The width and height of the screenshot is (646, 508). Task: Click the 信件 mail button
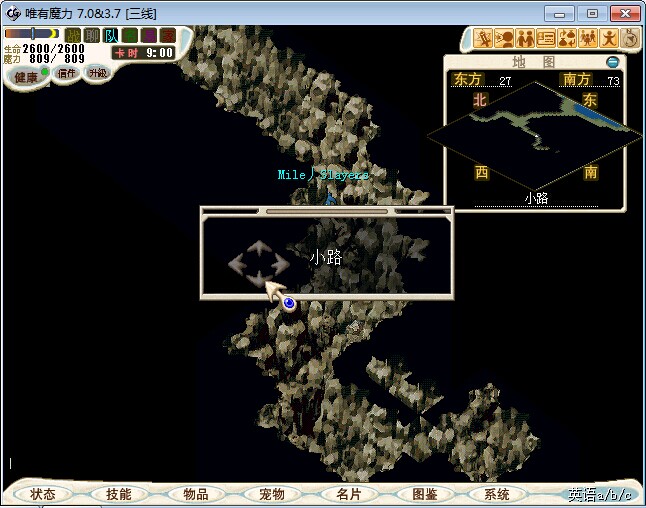67,74
